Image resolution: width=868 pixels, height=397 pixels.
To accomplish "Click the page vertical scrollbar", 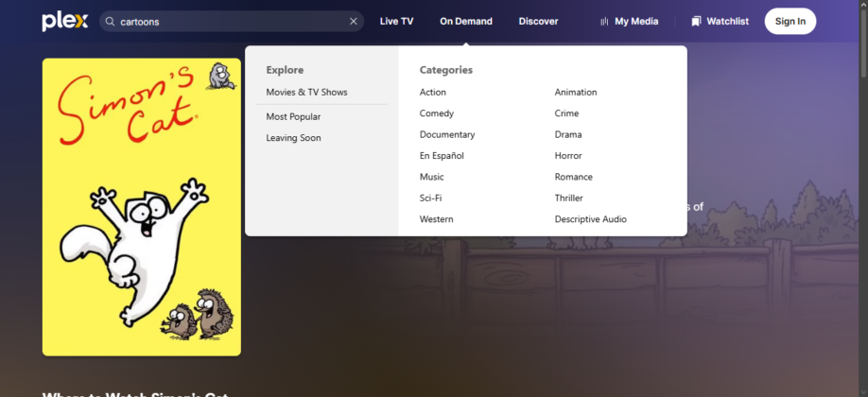I will click(x=863, y=198).
